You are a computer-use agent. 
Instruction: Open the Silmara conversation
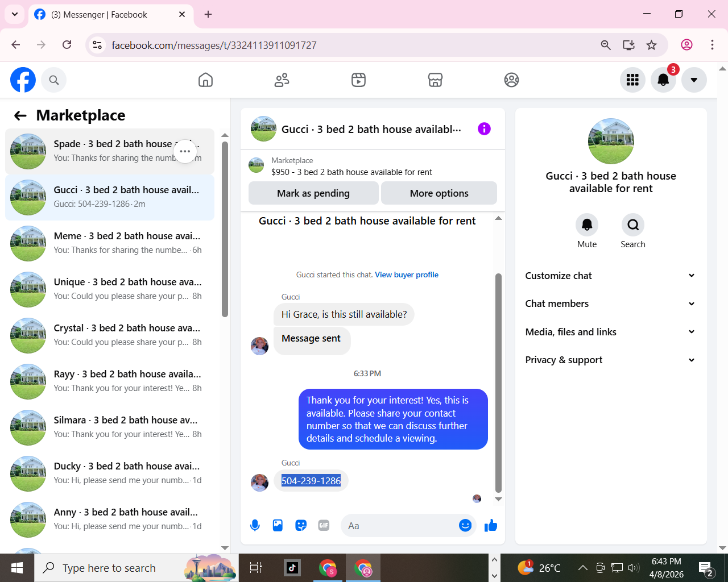click(x=110, y=427)
